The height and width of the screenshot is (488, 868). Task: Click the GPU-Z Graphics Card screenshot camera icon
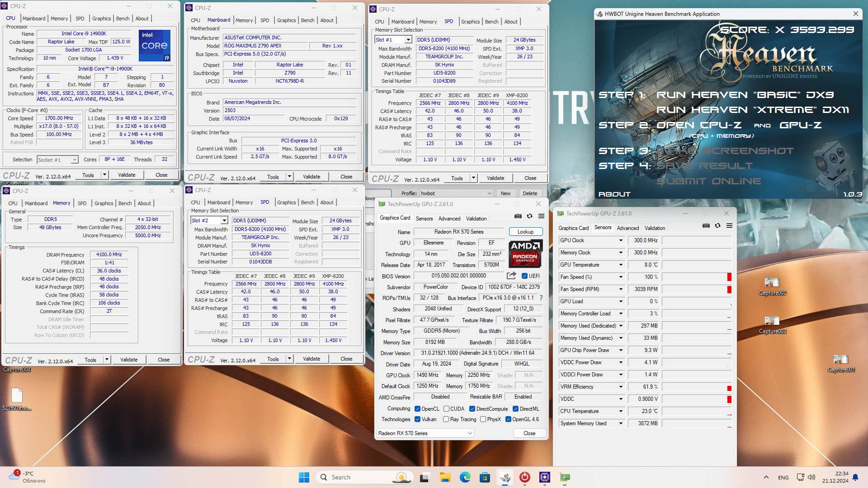518,216
